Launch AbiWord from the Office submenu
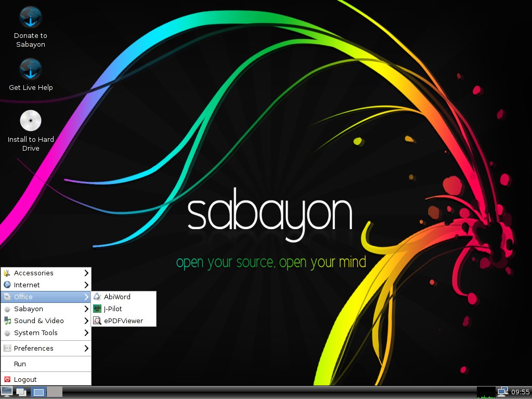The image size is (532, 399). coord(124,297)
